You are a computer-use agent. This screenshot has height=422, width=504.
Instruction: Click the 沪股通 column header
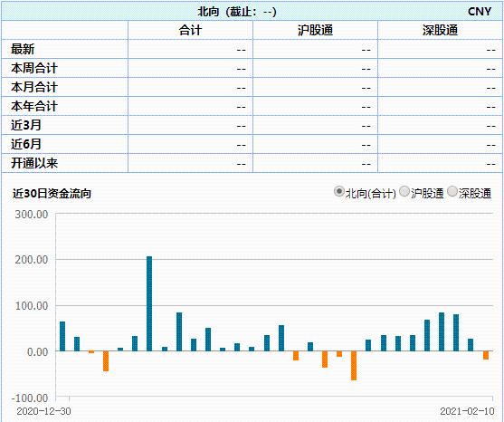(315, 30)
